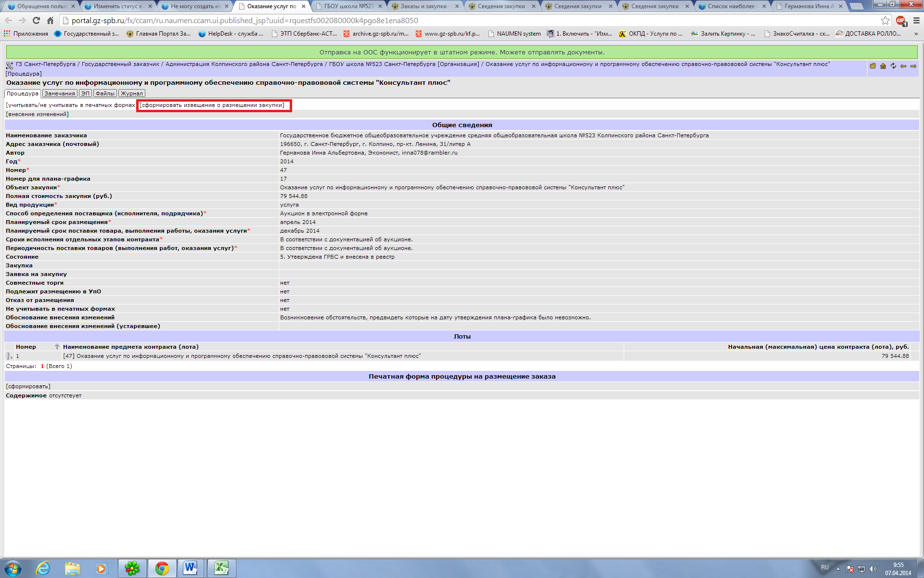Open breadcrumb link Государственный заказчик
This screenshot has height=578, width=924.
point(120,64)
